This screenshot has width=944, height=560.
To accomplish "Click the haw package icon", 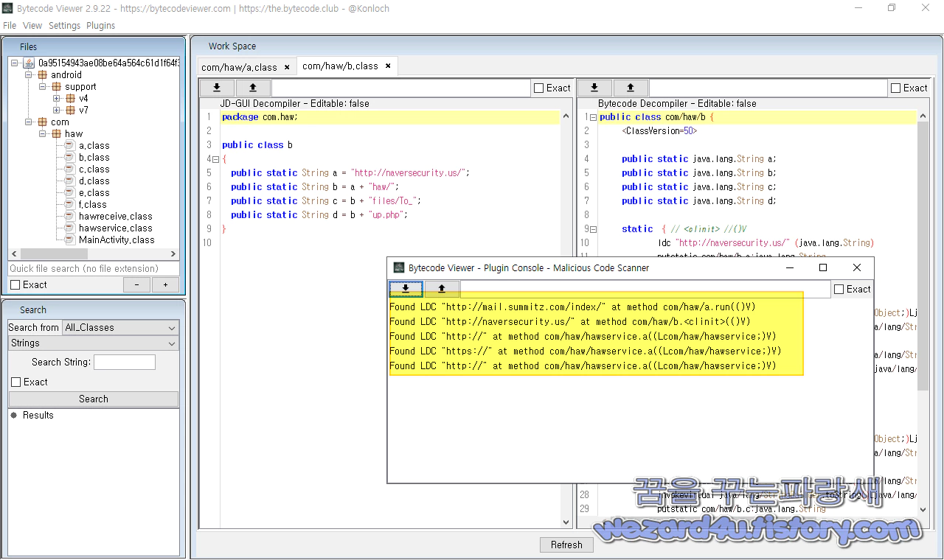I will pos(57,134).
